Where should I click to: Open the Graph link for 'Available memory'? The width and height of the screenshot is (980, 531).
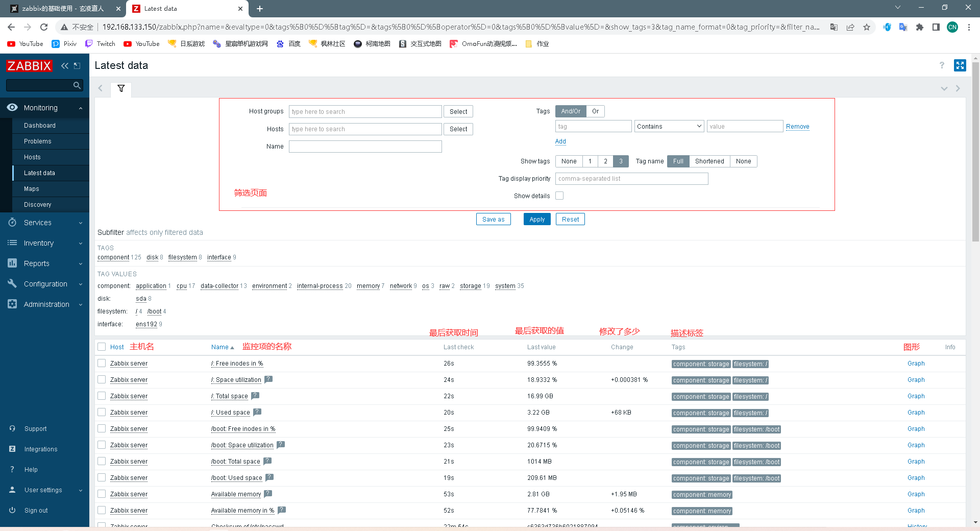pos(916,494)
